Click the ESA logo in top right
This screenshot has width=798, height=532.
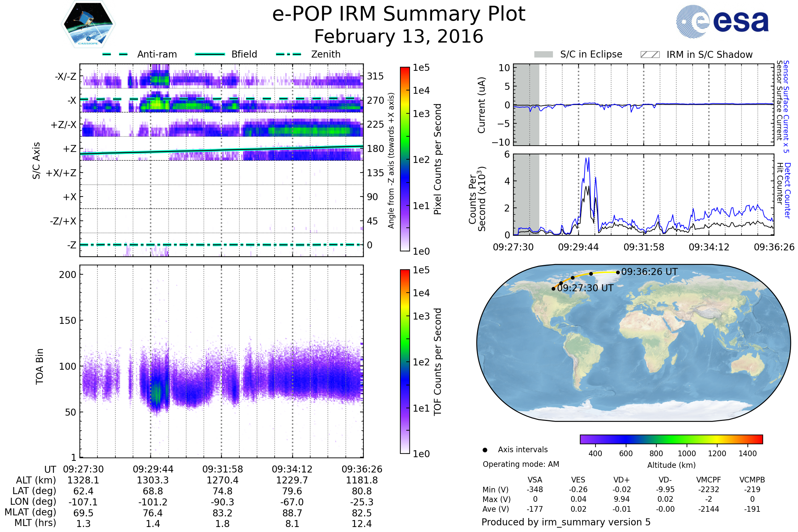click(x=722, y=22)
